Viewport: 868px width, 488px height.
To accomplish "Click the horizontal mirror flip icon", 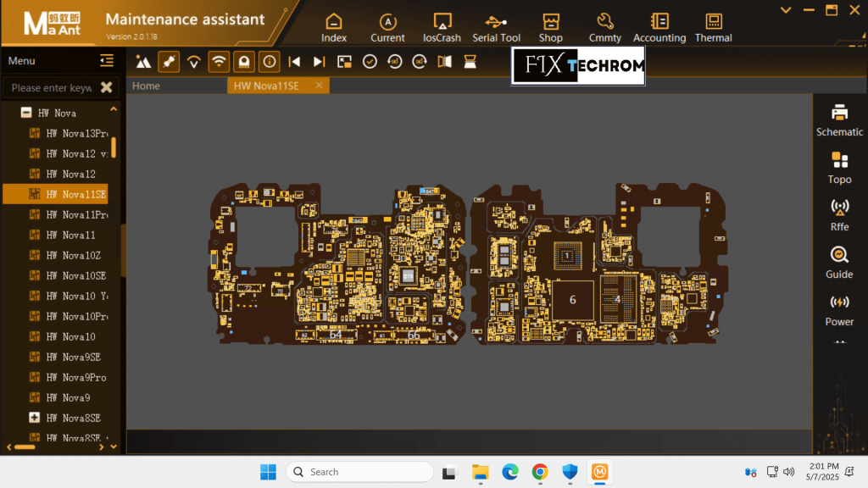I will (444, 62).
